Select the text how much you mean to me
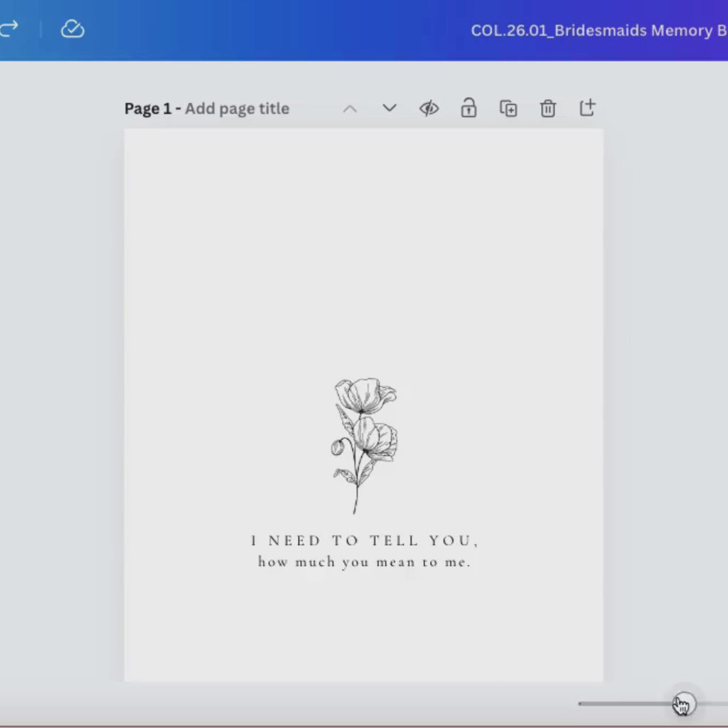Screen dimensions: 728x728 coord(365,562)
